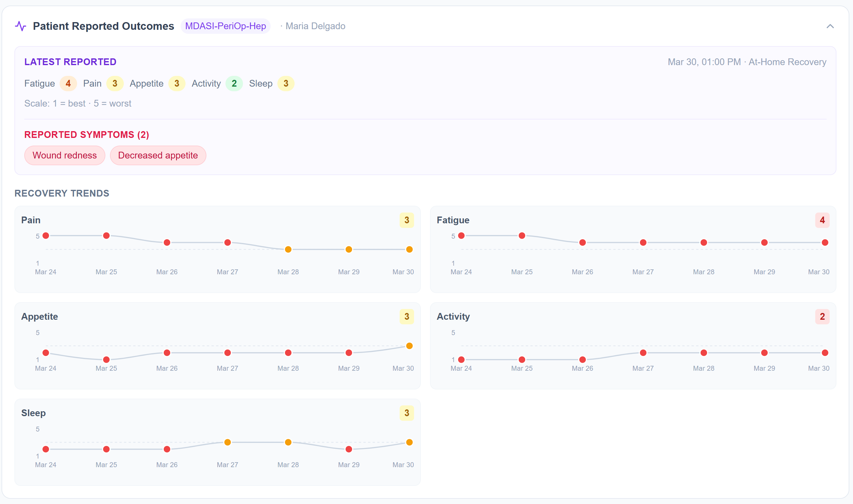Click Activity chart Mar 27 data point
853x504 pixels.
(643, 353)
